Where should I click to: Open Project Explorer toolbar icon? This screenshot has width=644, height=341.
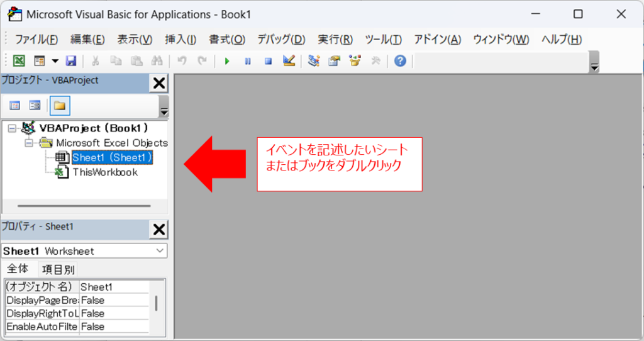click(314, 61)
